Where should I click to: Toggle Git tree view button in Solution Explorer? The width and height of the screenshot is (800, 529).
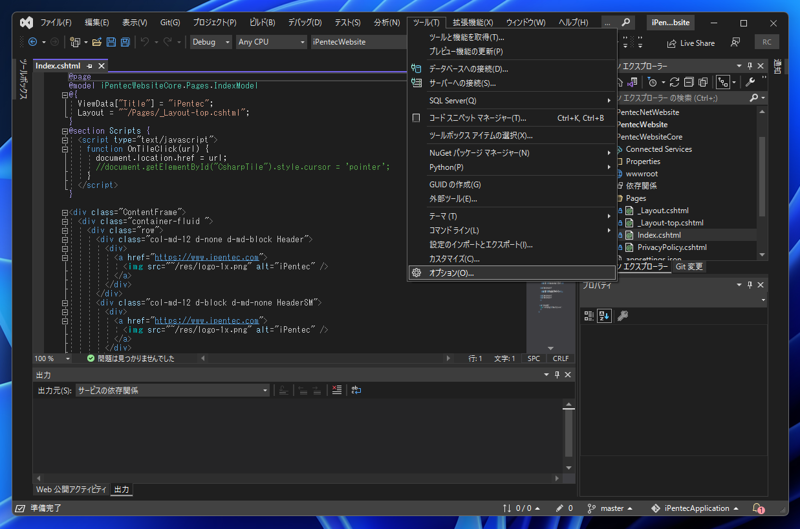click(723, 82)
